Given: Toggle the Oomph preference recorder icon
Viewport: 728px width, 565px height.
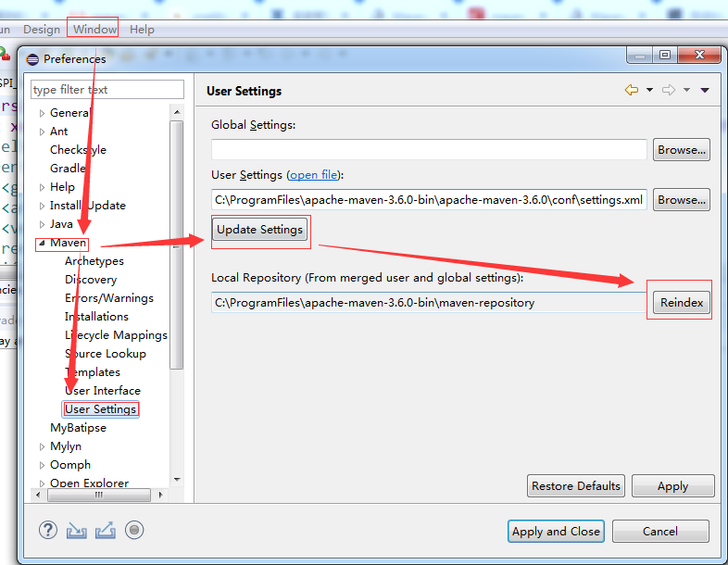Looking at the screenshot, I should [x=134, y=530].
